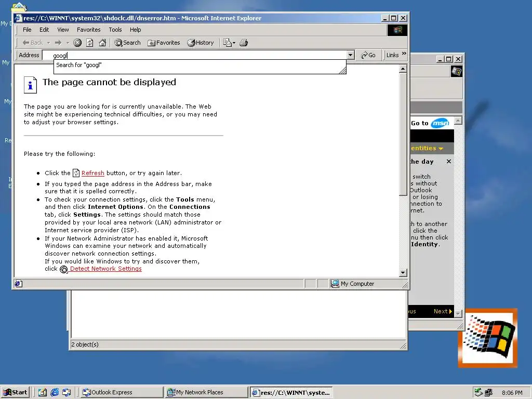
Task: Switch to Outlook Express taskbar button
Action: (x=122, y=392)
